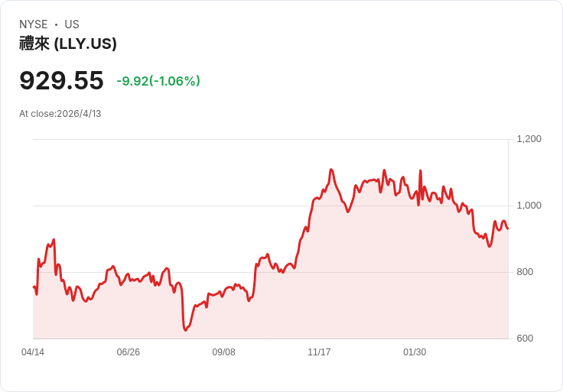The height and width of the screenshot is (392, 563).
Task: Click the At close:2026/4/13 timestamp
Action: [60, 114]
